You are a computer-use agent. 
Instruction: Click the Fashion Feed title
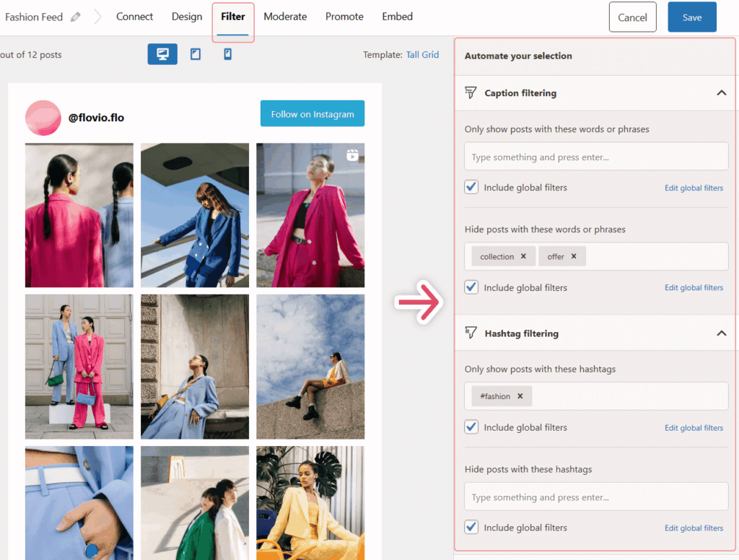coord(33,17)
